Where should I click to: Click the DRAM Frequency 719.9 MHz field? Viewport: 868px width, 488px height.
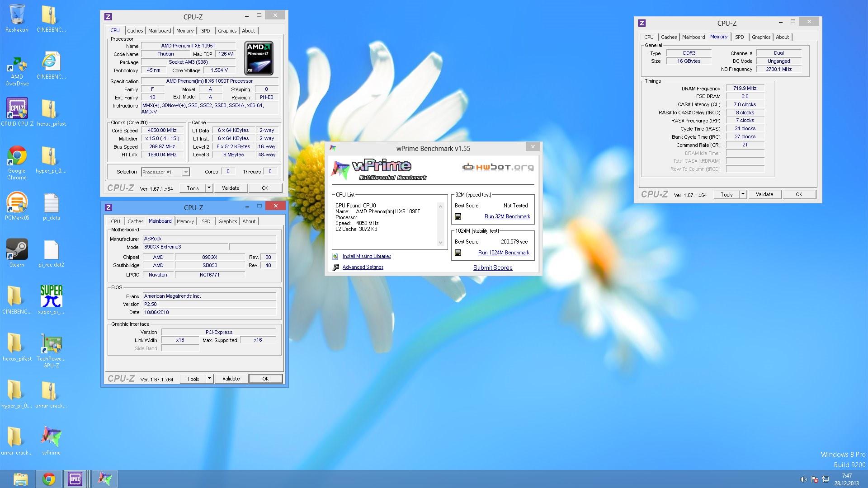tap(745, 89)
